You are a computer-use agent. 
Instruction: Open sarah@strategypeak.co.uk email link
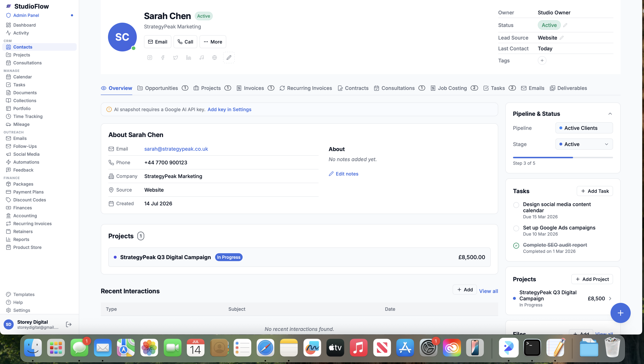pos(176,149)
